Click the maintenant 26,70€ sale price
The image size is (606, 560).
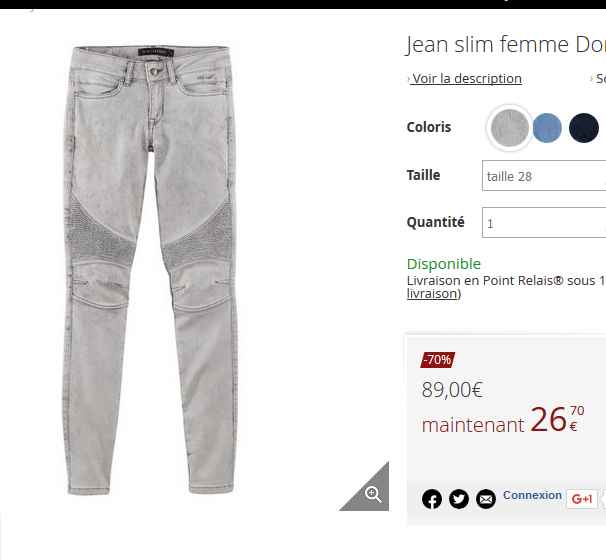click(503, 420)
